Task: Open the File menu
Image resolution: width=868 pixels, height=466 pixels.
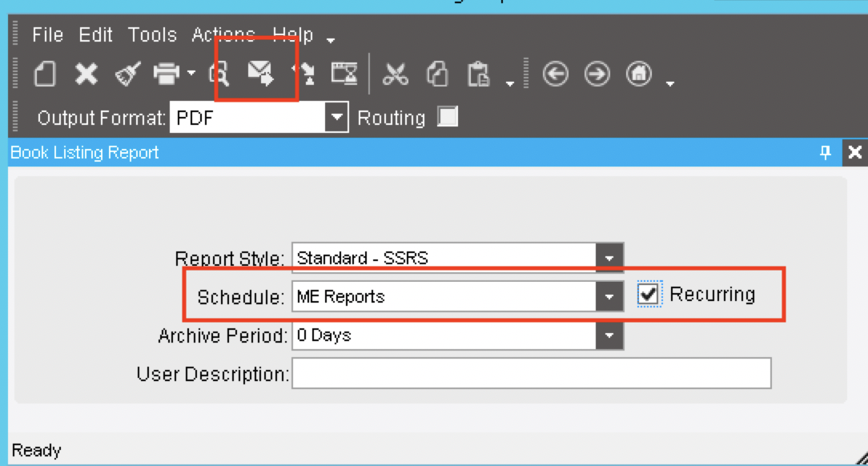Action: pyautogui.click(x=47, y=35)
